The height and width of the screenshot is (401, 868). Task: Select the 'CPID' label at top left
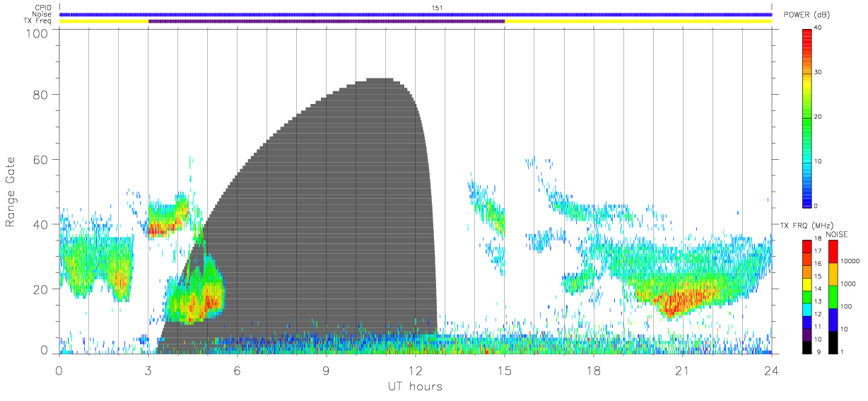point(43,8)
